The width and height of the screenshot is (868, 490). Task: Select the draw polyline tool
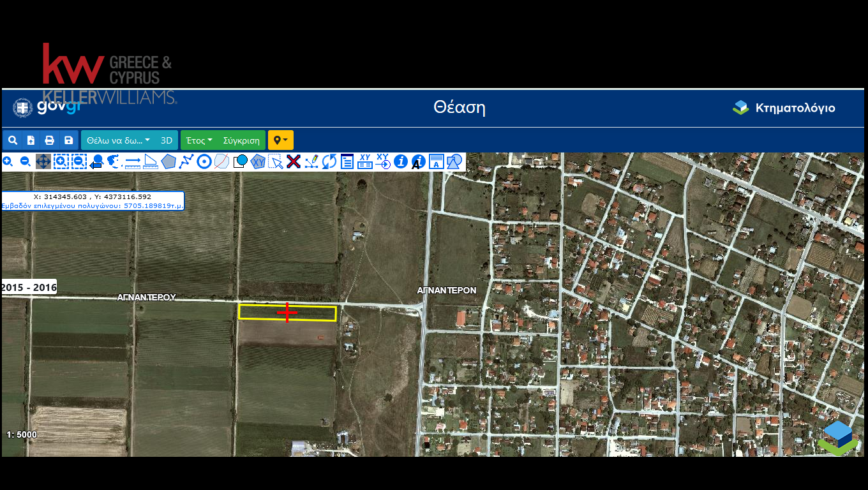186,161
